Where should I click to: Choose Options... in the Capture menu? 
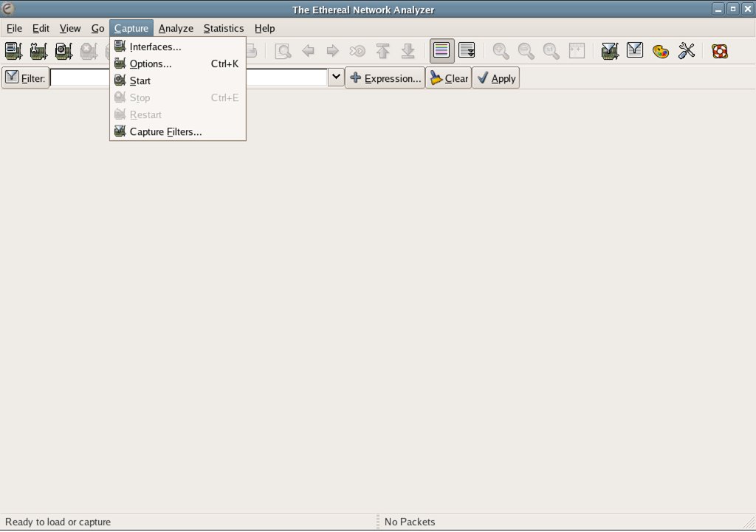click(151, 63)
